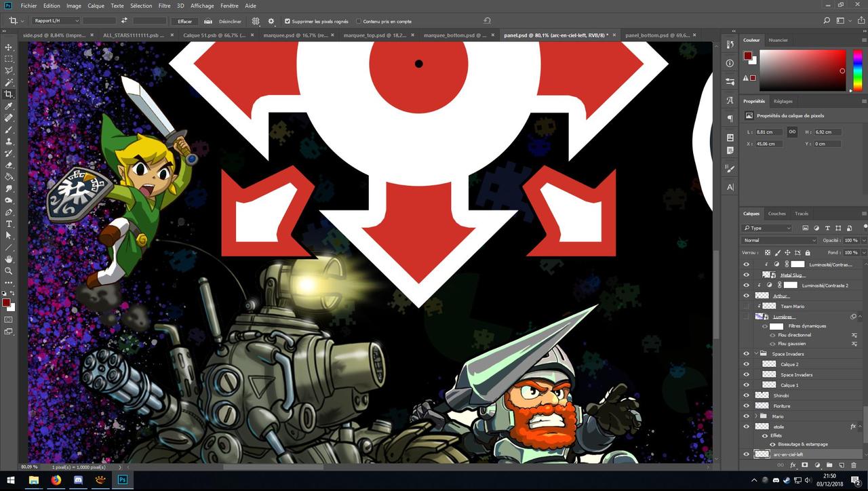Viewport: 868px width, 491px height.
Task: Select the Polygonal Lasso tool
Action: click(9, 71)
